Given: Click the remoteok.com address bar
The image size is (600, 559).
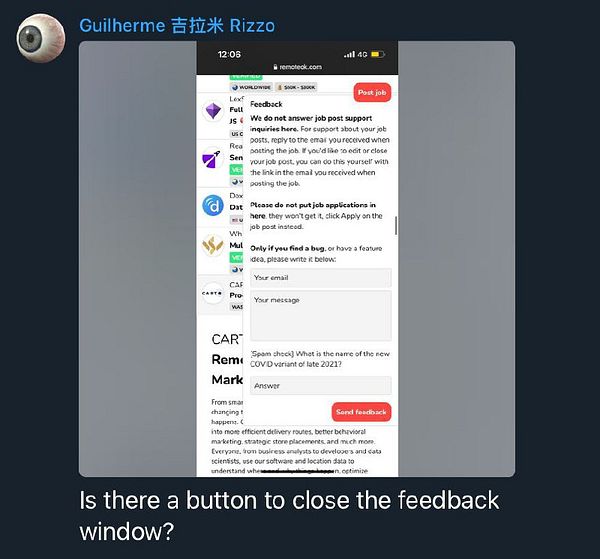Looking at the screenshot, I should 297,67.
